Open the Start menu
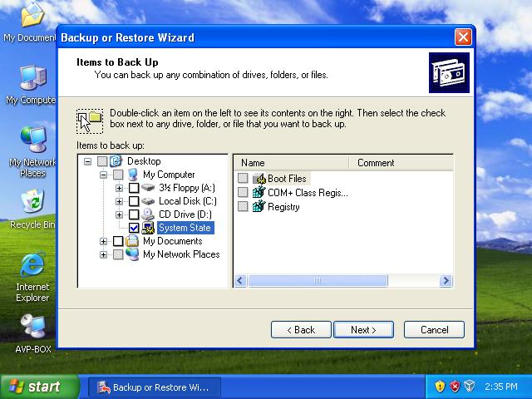 pyautogui.click(x=39, y=387)
